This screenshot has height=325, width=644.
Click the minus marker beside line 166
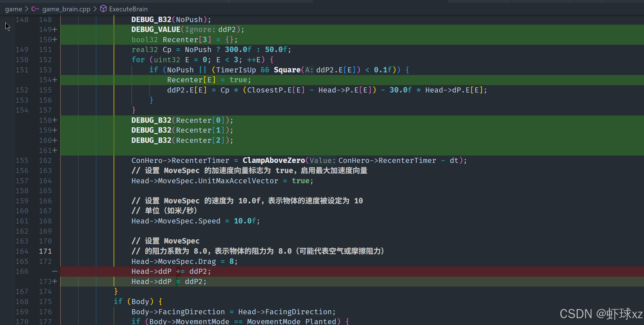coord(55,272)
